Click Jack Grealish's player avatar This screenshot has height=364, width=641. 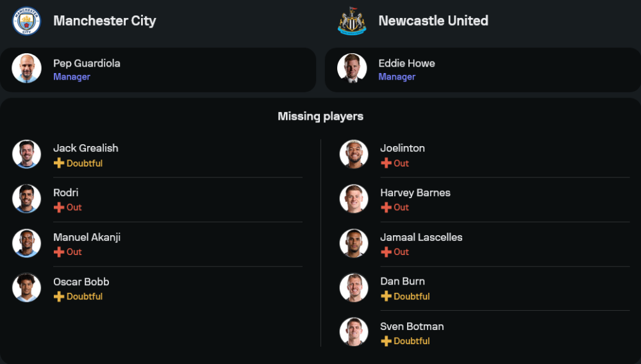coord(26,154)
